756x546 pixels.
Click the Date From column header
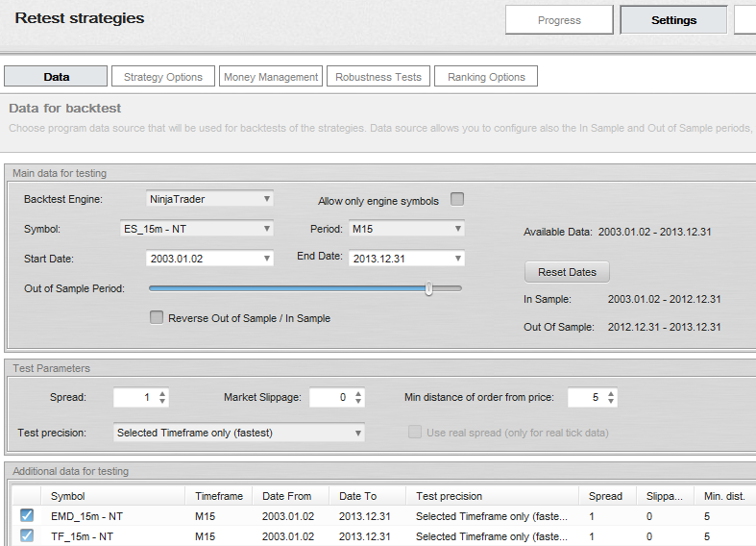[291, 496]
